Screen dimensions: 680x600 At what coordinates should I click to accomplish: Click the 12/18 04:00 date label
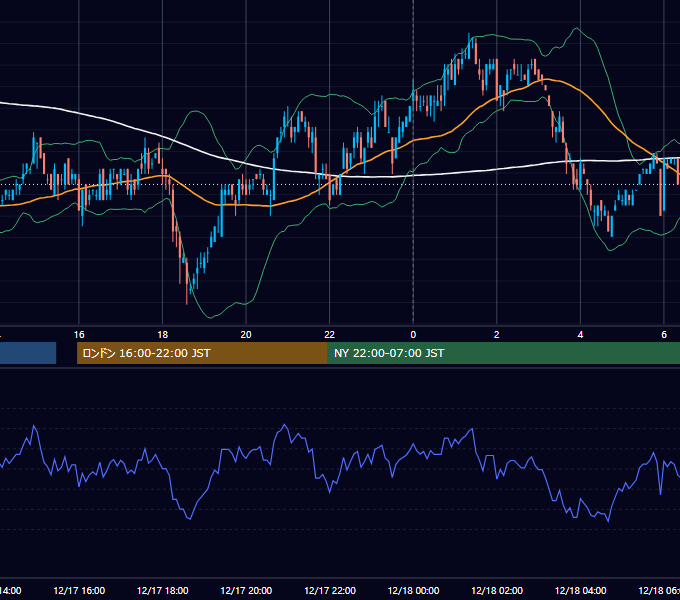[581, 590]
